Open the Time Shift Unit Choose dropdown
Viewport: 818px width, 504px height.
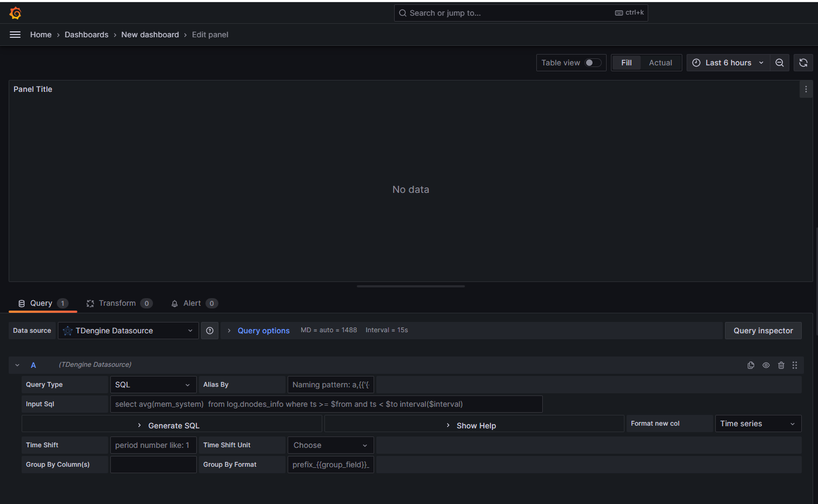tap(331, 445)
